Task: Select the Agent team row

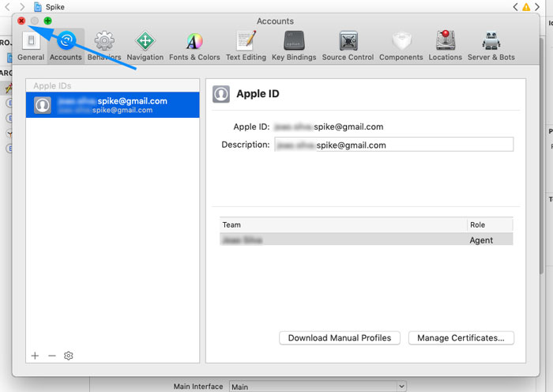Action: 366,239
